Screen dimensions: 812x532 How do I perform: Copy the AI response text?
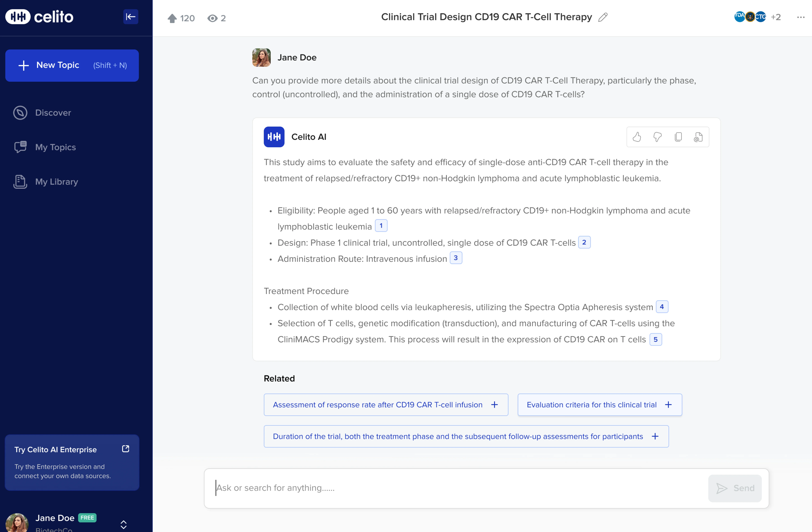click(x=678, y=137)
